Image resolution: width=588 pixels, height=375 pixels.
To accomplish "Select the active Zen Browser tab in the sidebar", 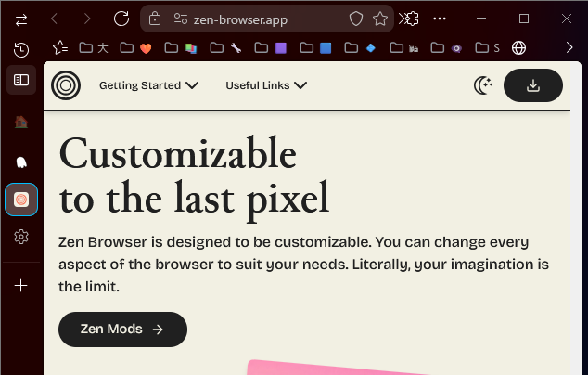I will (x=21, y=200).
